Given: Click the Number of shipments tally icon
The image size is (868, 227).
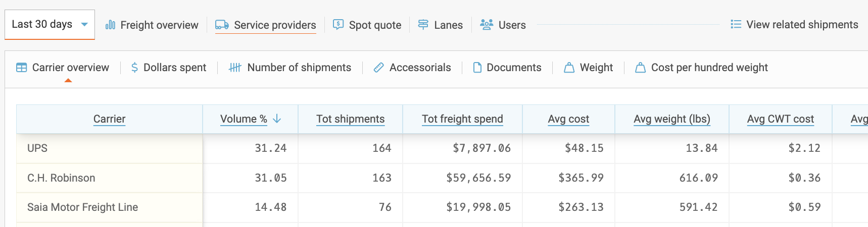Looking at the screenshot, I should [x=235, y=68].
